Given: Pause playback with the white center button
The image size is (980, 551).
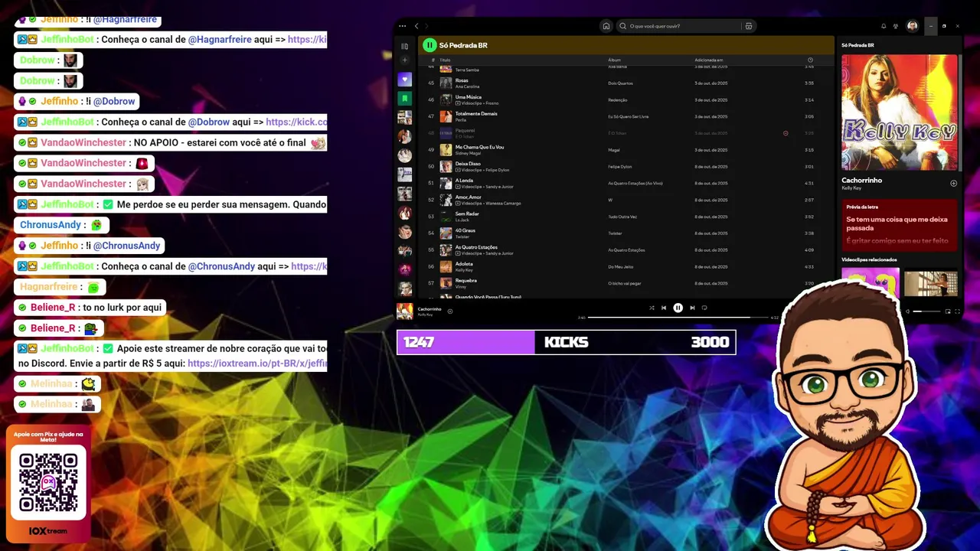Looking at the screenshot, I should 678,308.
